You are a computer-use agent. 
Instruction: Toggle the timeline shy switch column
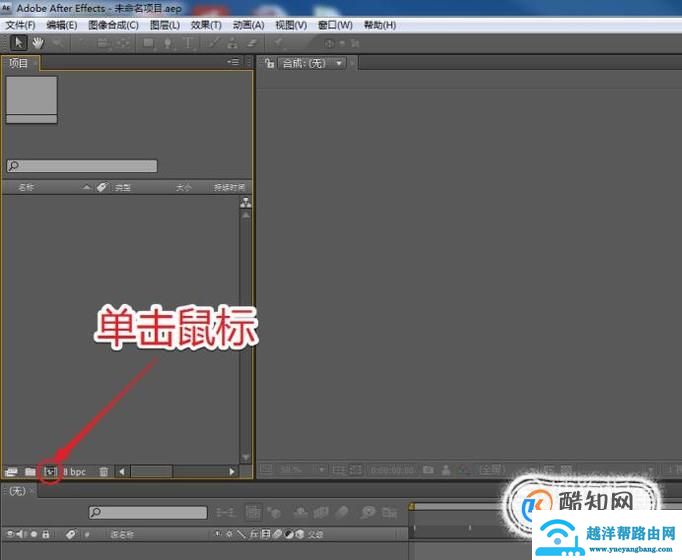click(218, 534)
